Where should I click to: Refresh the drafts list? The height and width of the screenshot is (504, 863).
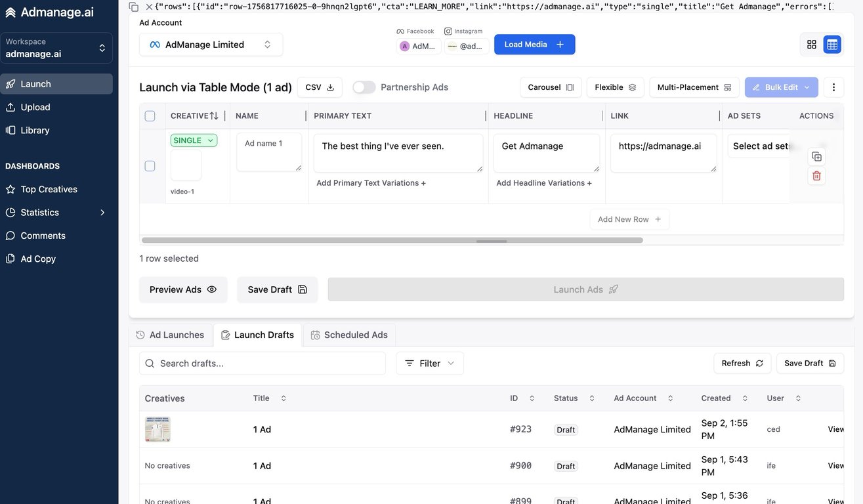click(742, 364)
